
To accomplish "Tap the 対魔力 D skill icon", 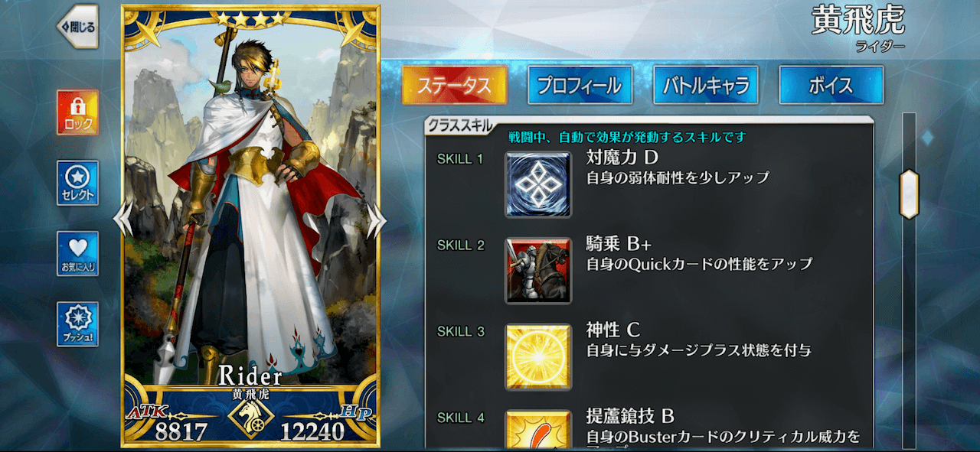I will point(538,184).
